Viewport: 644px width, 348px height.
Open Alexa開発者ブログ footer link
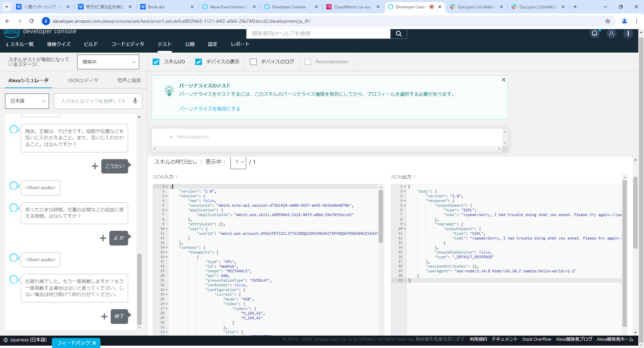click(x=574, y=339)
